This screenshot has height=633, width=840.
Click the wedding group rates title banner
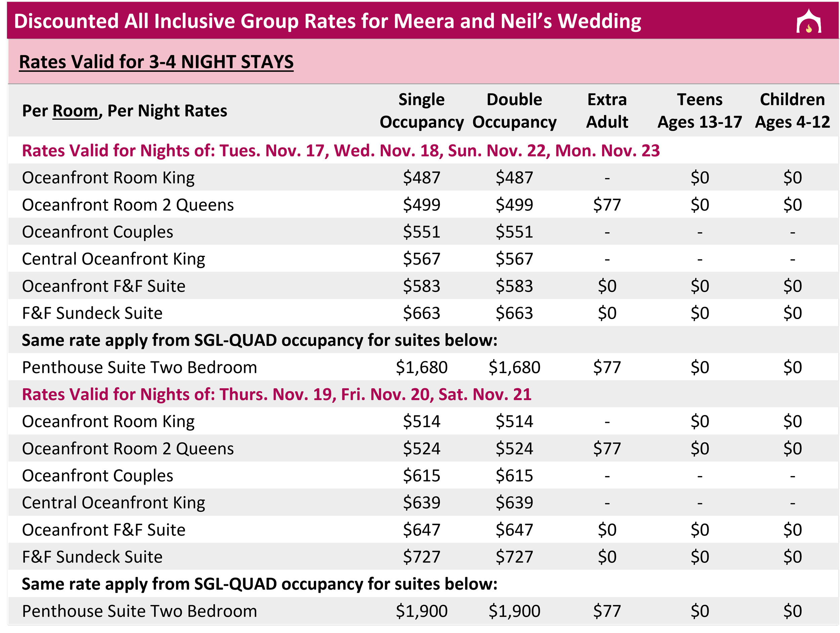click(423, 21)
